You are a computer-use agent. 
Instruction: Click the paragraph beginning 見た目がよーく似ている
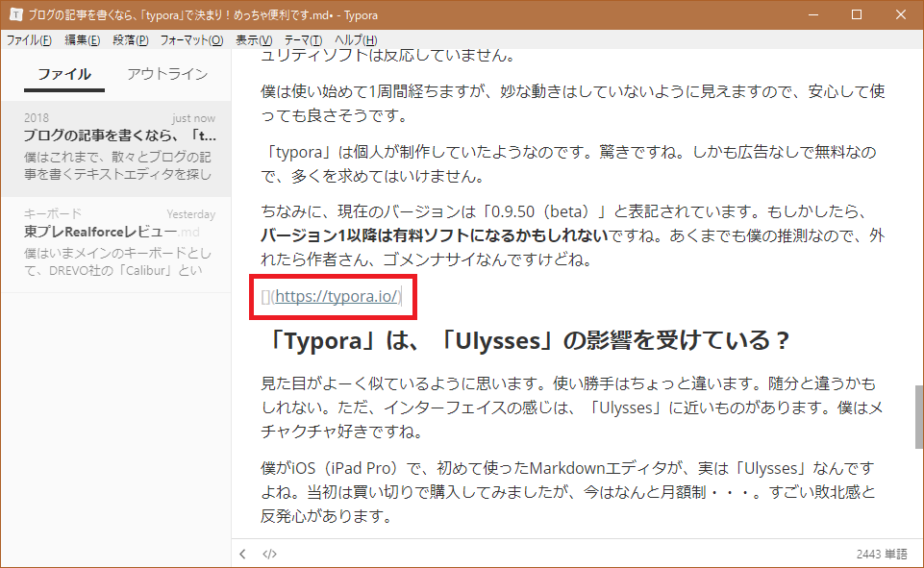571,407
